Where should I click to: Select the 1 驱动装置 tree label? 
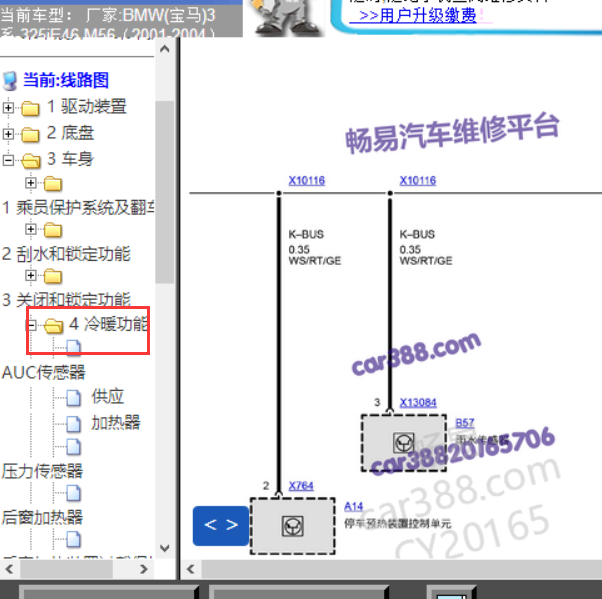coord(86,106)
